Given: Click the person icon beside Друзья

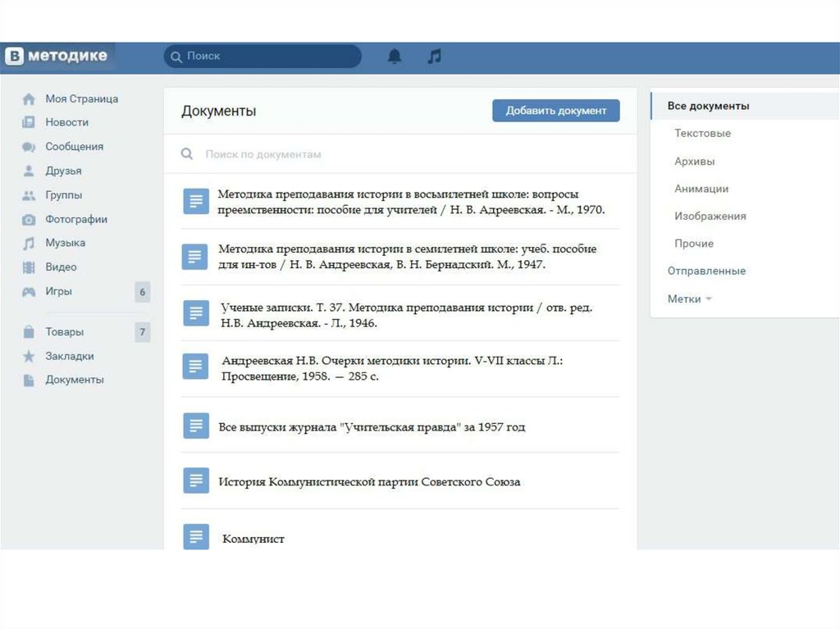Looking at the screenshot, I should pyautogui.click(x=29, y=171).
